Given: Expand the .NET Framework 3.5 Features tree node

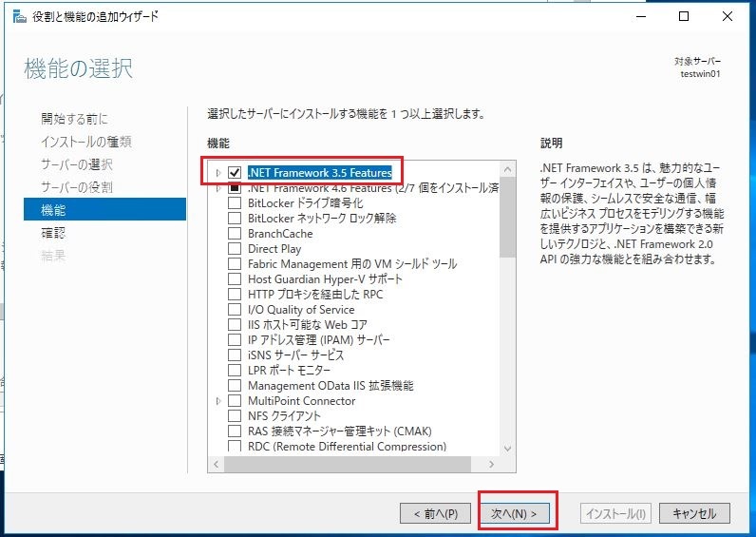Looking at the screenshot, I should click(x=217, y=173).
